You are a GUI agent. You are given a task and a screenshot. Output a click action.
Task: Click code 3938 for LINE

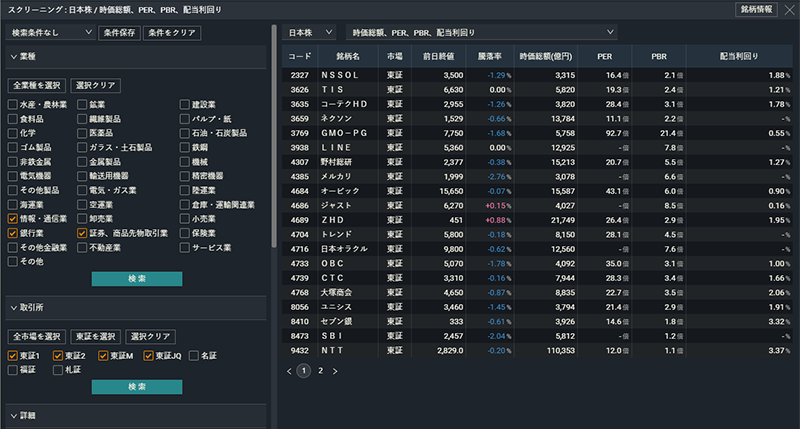pyautogui.click(x=299, y=147)
